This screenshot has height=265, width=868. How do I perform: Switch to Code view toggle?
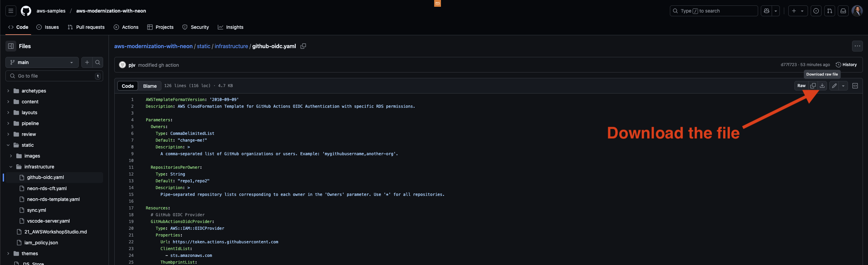(x=128, y=86)
